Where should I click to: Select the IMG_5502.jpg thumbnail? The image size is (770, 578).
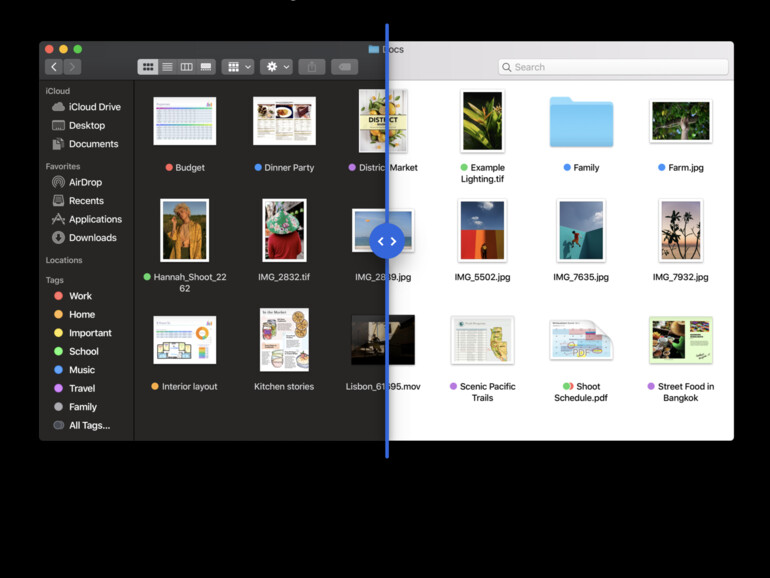(482, 230)
